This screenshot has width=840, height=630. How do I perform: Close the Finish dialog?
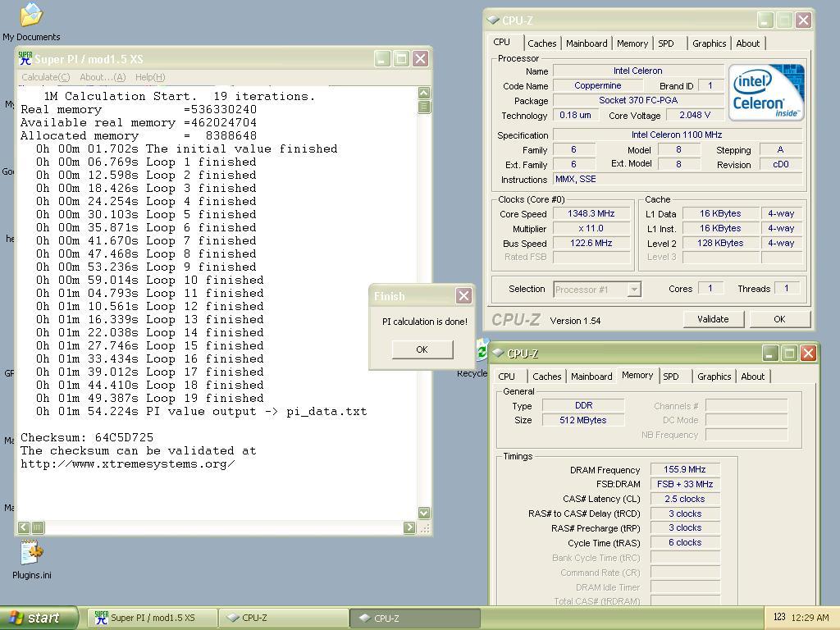click(463, 295)
